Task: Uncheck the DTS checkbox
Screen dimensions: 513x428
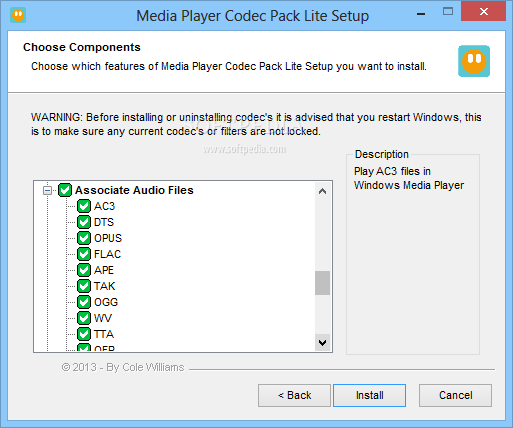Action: point(84,222)
